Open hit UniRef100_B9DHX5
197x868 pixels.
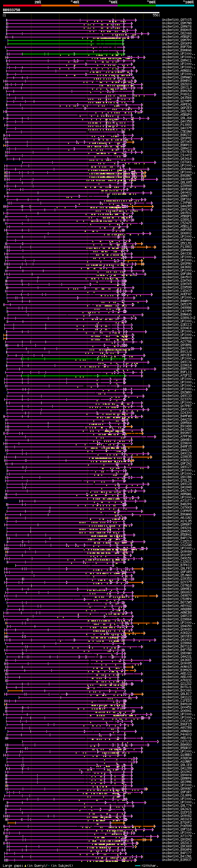click(x=177, y=30)
